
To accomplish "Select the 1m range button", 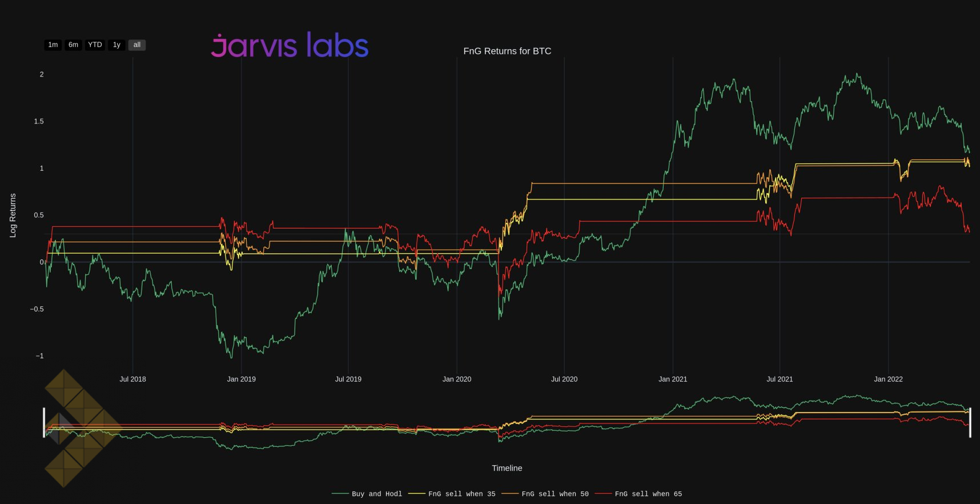I will coord(53,45).
